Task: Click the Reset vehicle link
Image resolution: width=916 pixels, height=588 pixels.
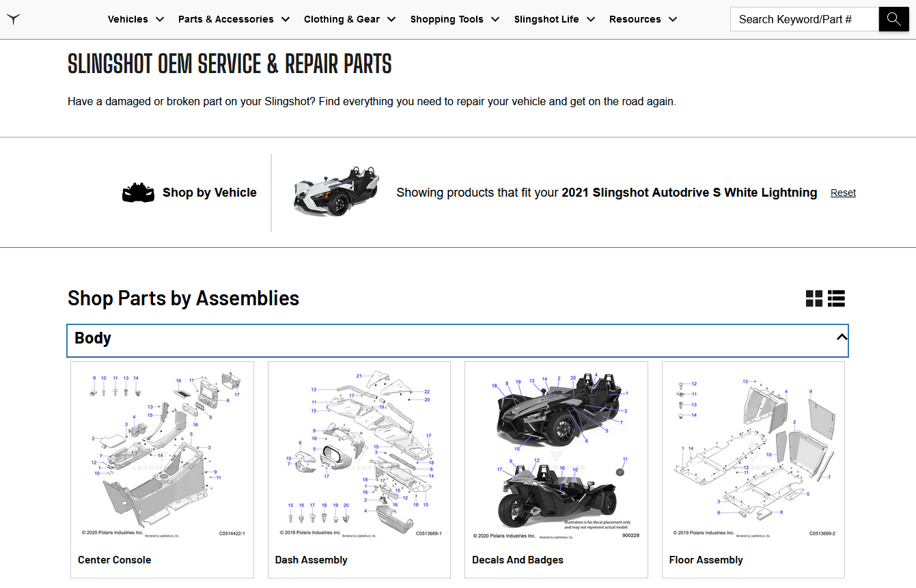Action: click(843, 193)
